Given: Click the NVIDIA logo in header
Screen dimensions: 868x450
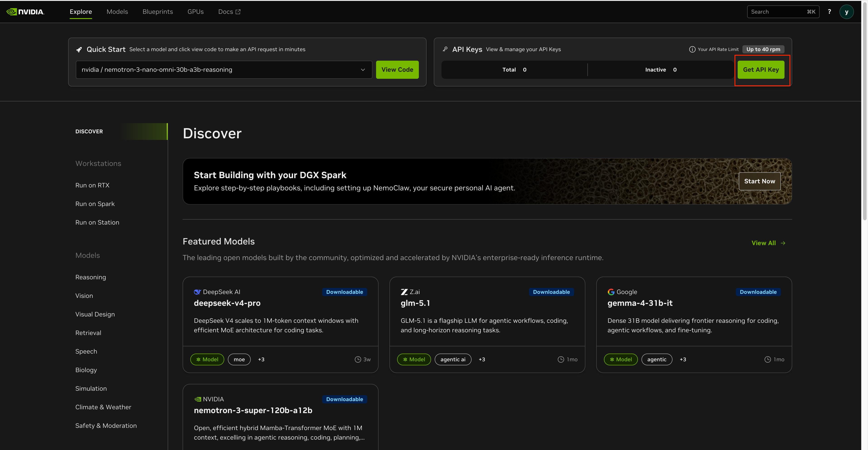Looking at the screenshot, I should point(25,12).
